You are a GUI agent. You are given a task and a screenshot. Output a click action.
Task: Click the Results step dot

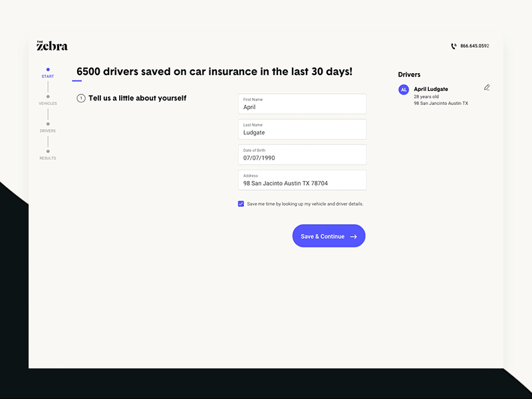click(48, 151)
